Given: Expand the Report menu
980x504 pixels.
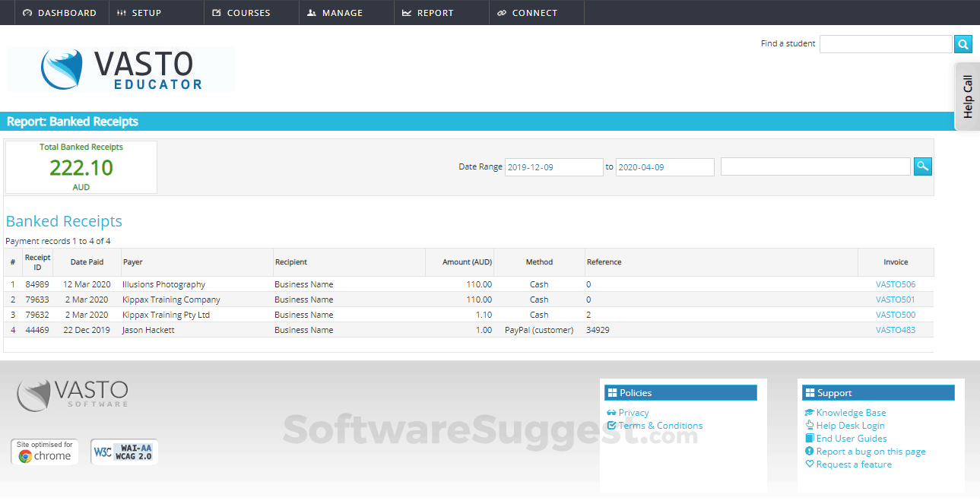Looking at the screenshot, I should point(428,13).
